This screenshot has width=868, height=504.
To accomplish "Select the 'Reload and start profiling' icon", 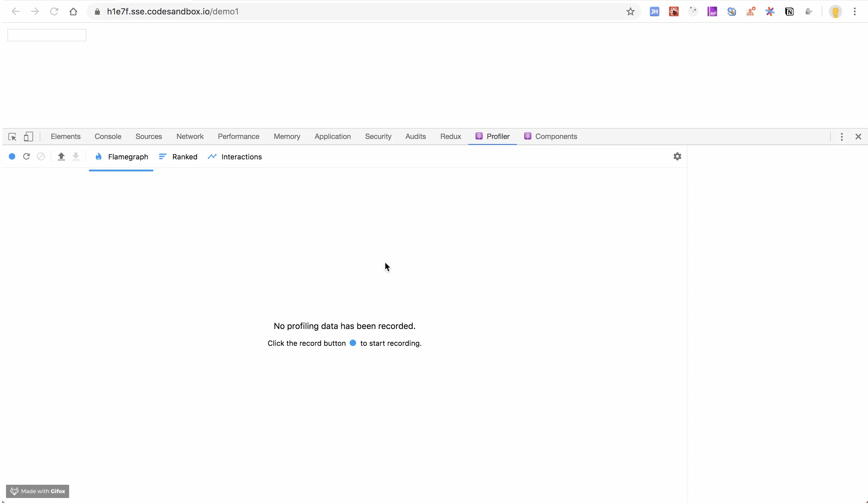I will [x=26, y=156].
